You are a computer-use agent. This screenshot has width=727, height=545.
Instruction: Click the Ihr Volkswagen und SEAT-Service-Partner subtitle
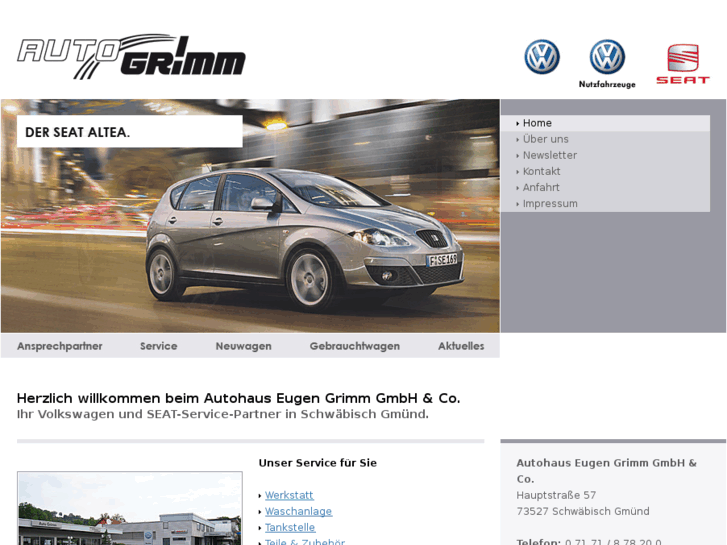223,414
